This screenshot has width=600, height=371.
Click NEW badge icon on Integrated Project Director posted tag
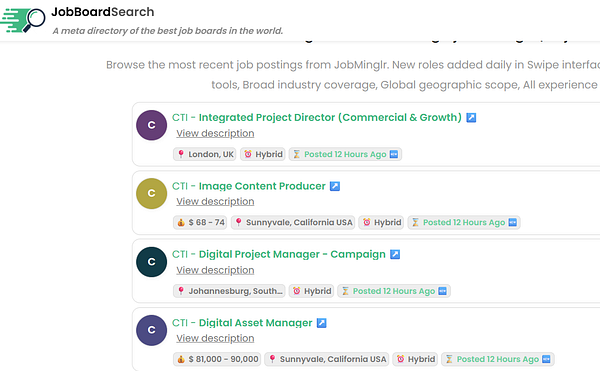(x=394, y=154)
